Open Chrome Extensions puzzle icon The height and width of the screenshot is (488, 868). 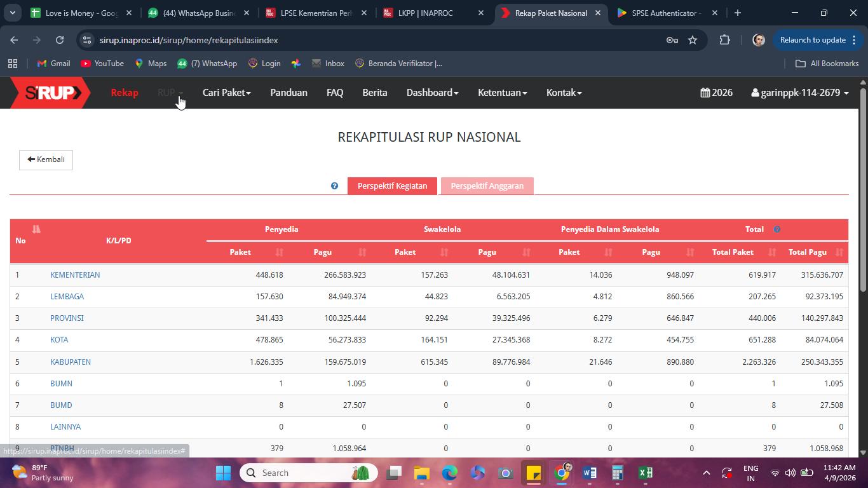[x=724, y=40]
